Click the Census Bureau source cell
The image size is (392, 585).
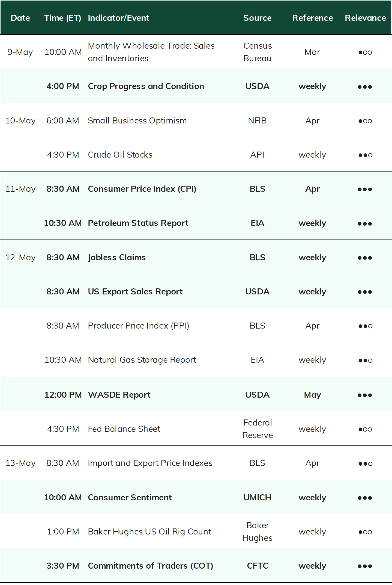(257, 52)
